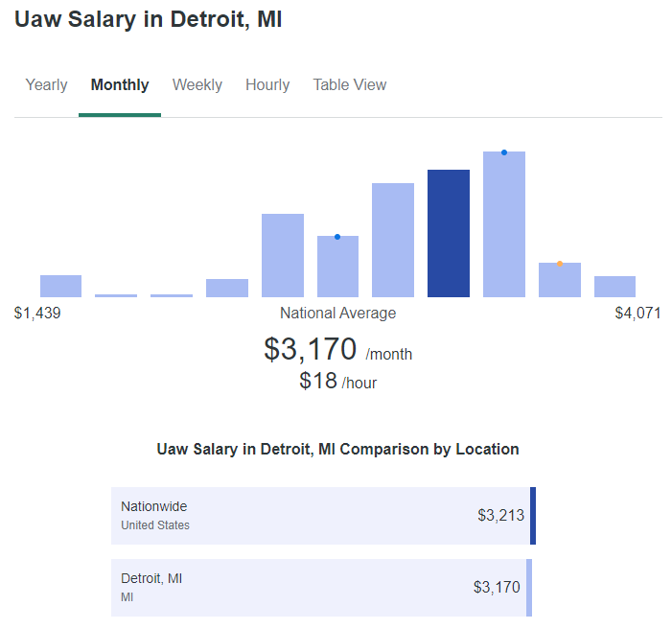Click the $3,170 /month figure
This screenshot has width=672, height=629.
337,349
